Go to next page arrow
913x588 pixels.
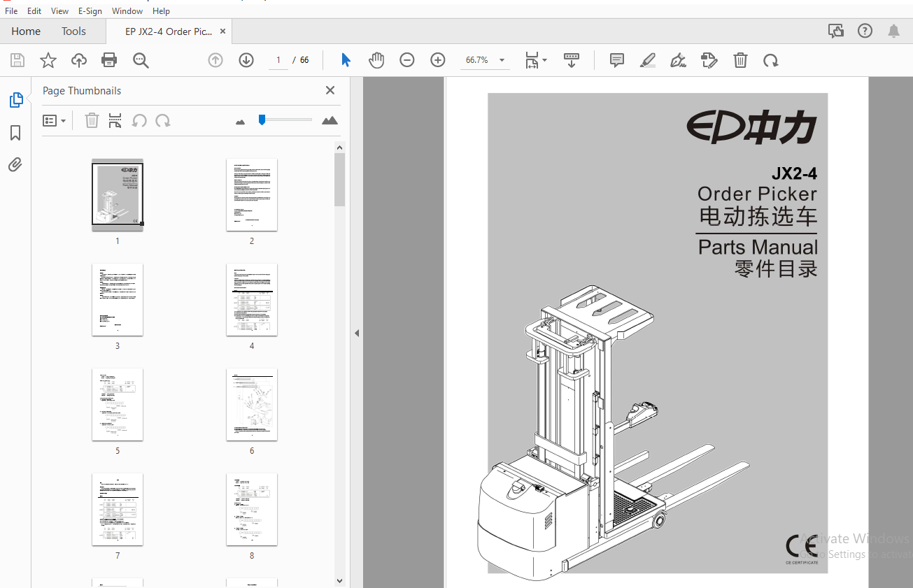[x=246, y=60]
